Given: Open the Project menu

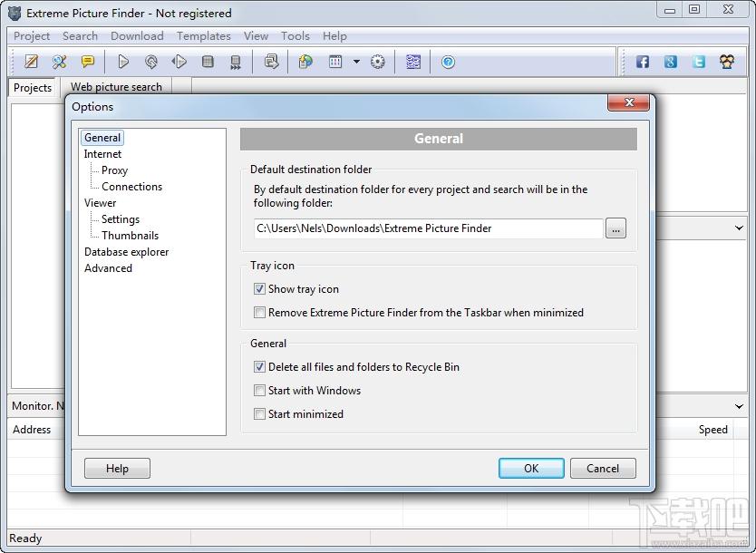Looking at the screenshot, I should (x=32, y=36).
